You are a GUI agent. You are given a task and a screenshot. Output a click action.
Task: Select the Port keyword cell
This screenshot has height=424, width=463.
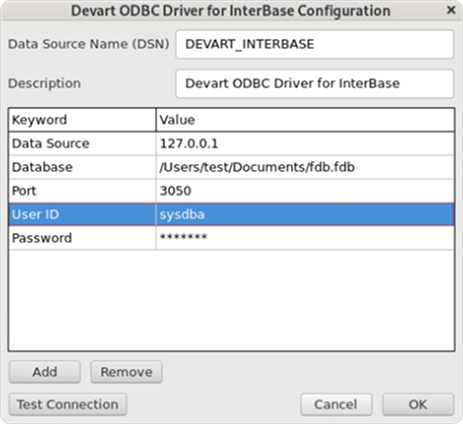tap(82, 191)
